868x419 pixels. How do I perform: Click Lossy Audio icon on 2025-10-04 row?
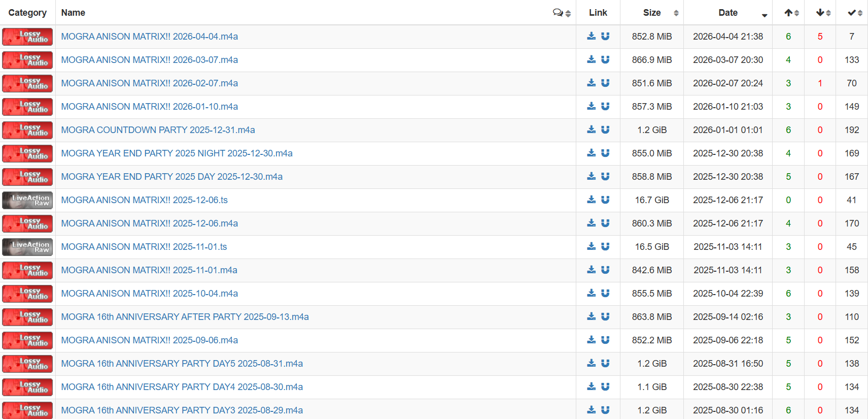click(27, 294)
